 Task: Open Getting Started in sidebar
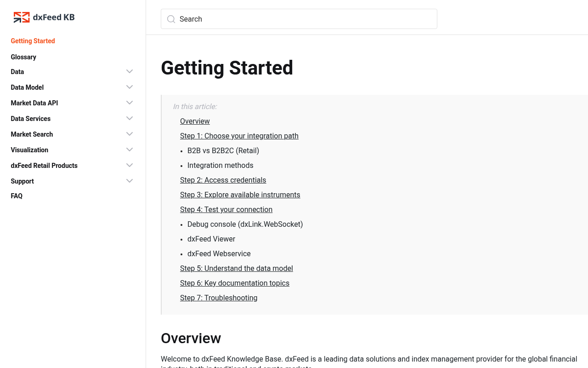(x=33, y=41)
